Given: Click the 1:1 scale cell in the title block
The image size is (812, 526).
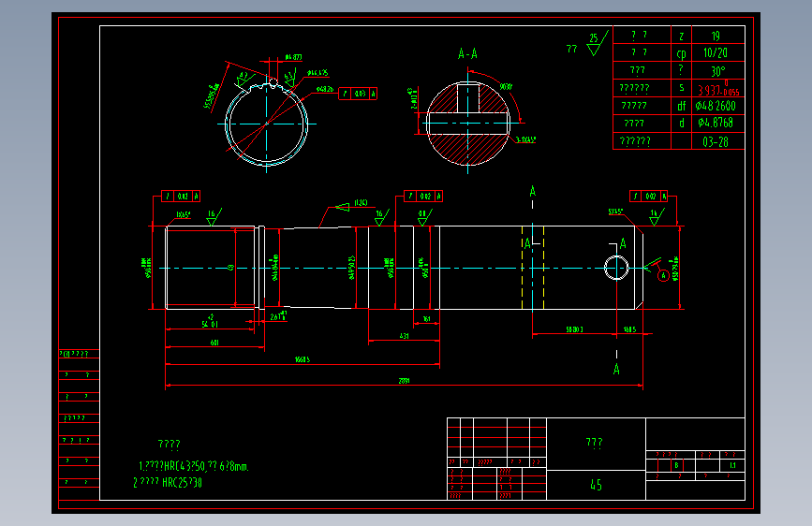Looking at the screenshot, I should point(732,465).
